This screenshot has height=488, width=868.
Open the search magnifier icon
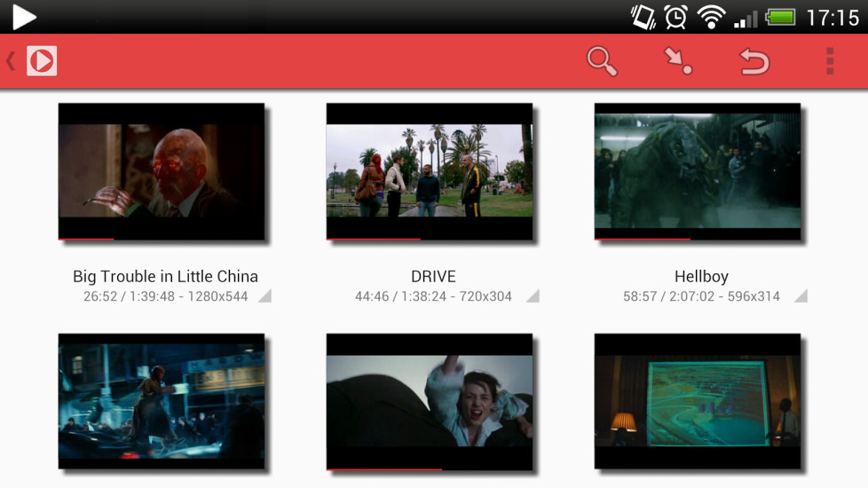pos(602,61)
